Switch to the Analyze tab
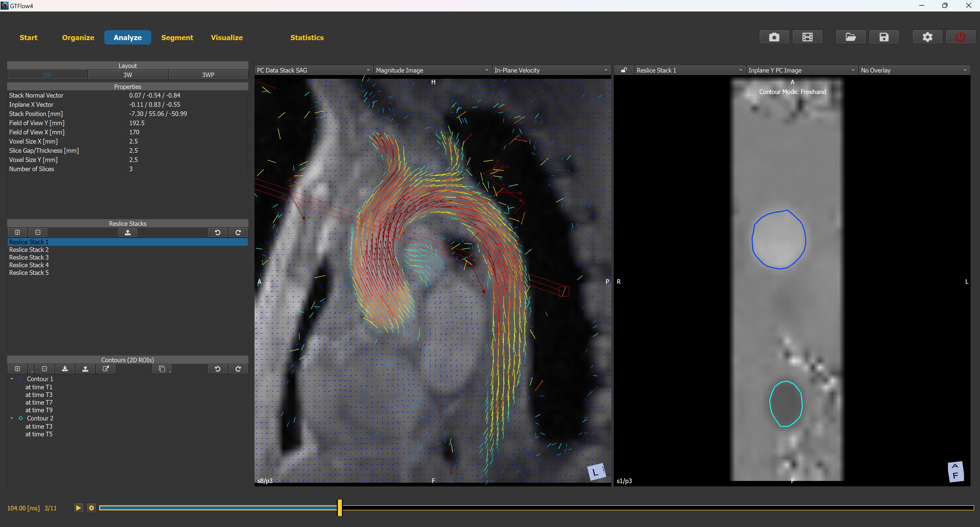The image size is (980, 527). (x=128, y=38)
